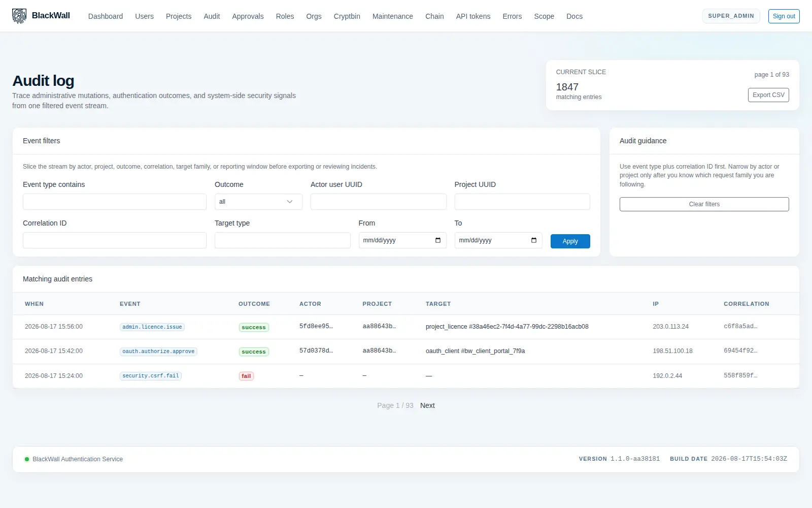Click correlation ID 69454f92…
This screenshot has width=812, height=508.
(x=740, y=351)
